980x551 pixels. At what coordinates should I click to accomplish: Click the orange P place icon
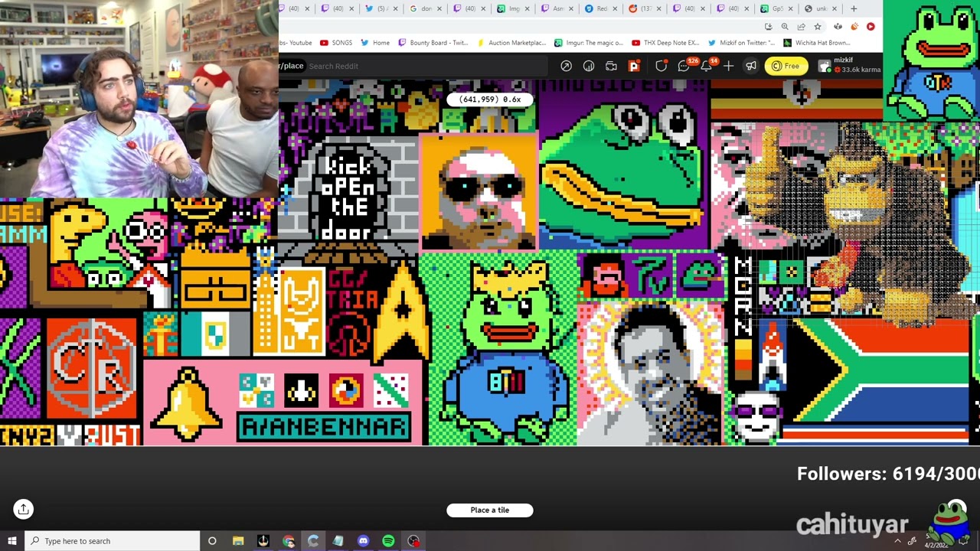[x=633, y=66]
